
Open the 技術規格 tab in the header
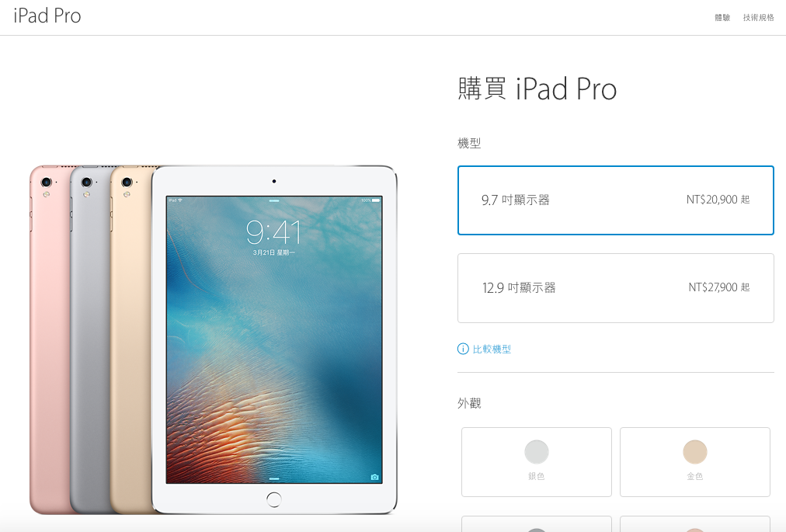pyautogui.click(x=759, y=18)
